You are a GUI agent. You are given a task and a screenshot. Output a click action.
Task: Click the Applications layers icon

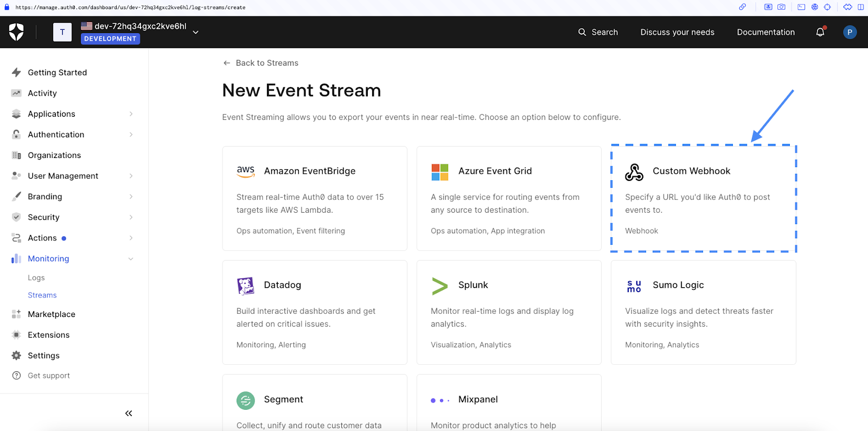click(x=16, y=114)
